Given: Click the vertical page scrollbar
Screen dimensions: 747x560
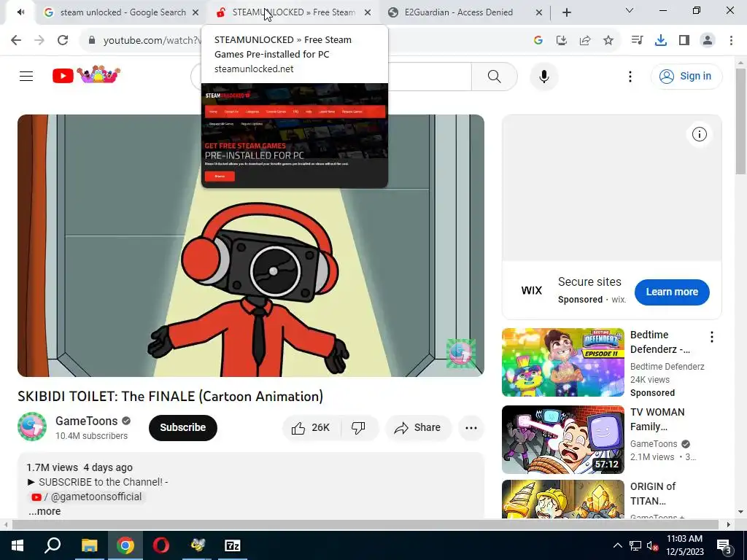Looking at the screenshot, I should pos(740,122).
